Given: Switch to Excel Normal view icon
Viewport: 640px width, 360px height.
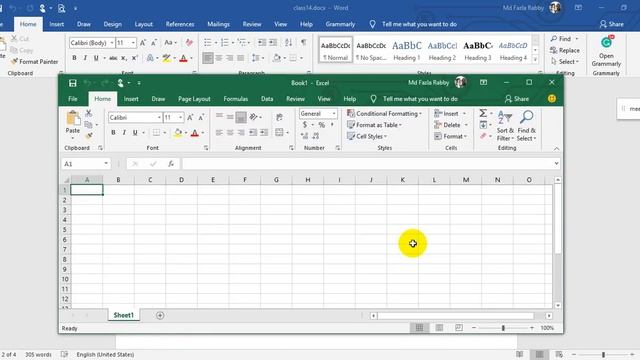Looking at the screenshot, I should point(419,328).
